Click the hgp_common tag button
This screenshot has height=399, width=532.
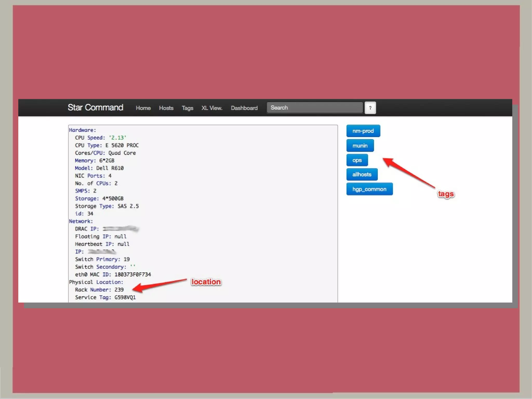(x=369, y=189)
